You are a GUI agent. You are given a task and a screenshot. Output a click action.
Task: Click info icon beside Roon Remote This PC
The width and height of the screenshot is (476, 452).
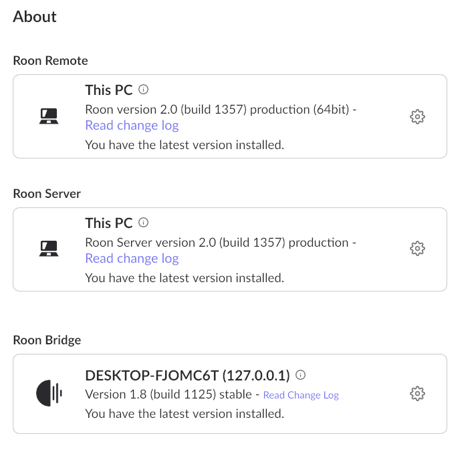pos(143,90)
